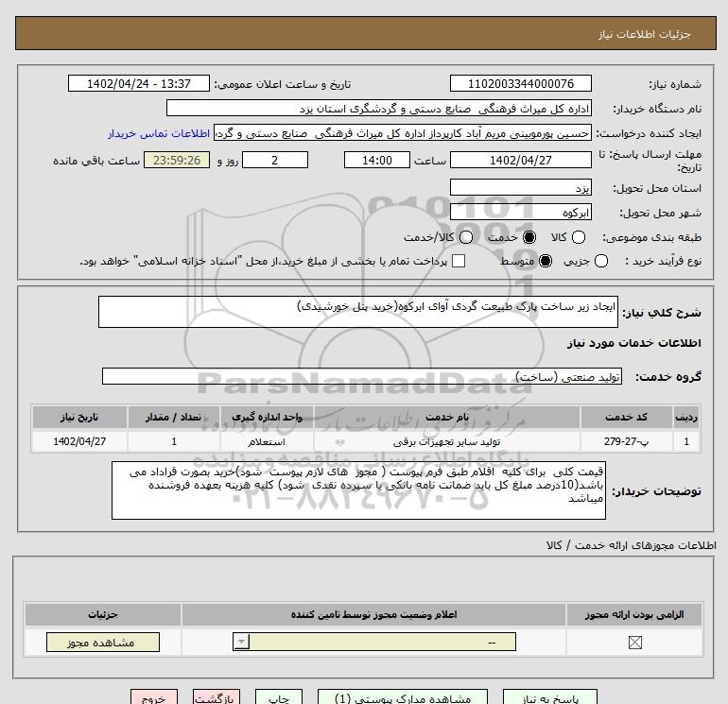Select the کالا radio button
728x704 pixels.
click(578, 237)
